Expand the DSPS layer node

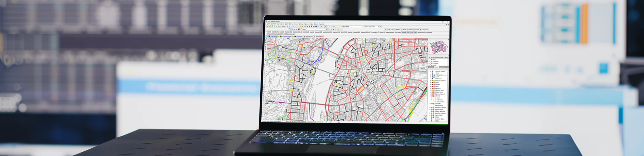pos(431,83)
